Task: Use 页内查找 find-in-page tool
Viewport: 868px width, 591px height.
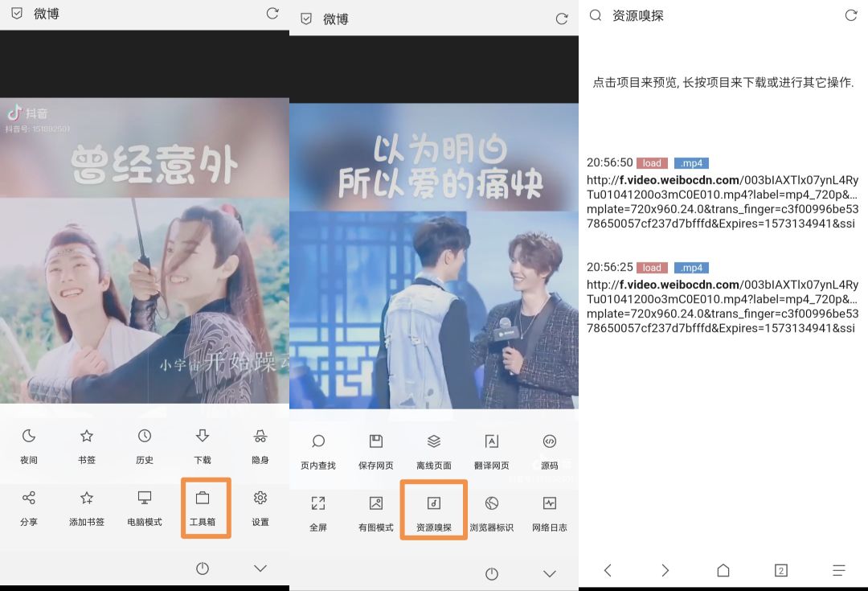Action: click(x=318, y=447)
